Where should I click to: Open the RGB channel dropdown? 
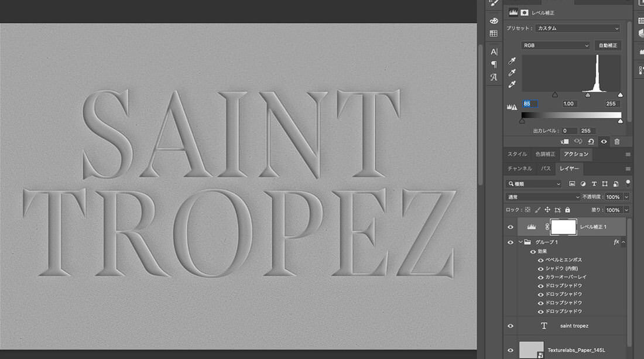[555, 46]
